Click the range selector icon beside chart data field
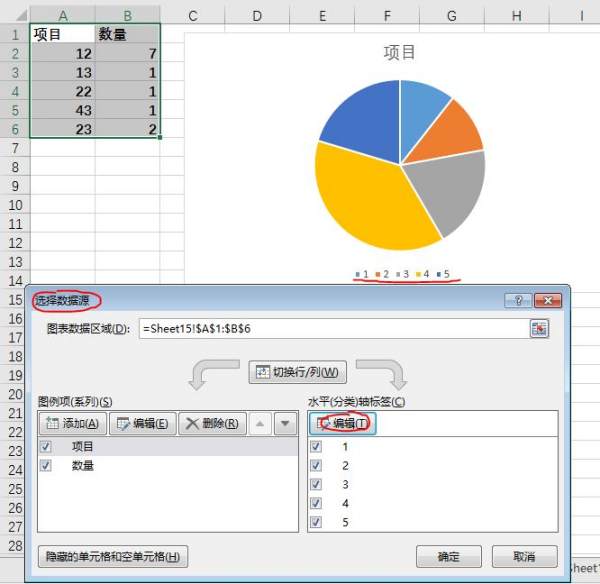This screenshot has width=600, height=584. 539,328
